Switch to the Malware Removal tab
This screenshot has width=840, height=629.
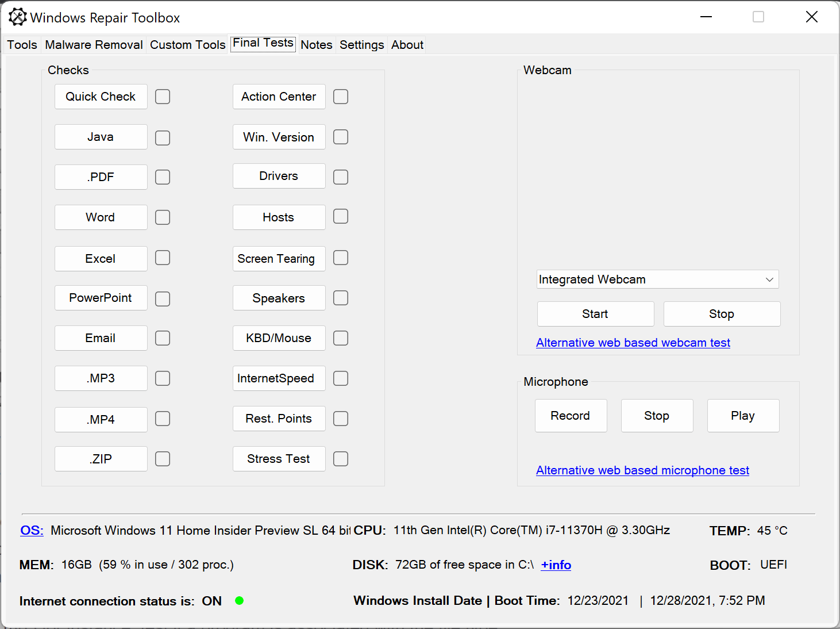94,45
